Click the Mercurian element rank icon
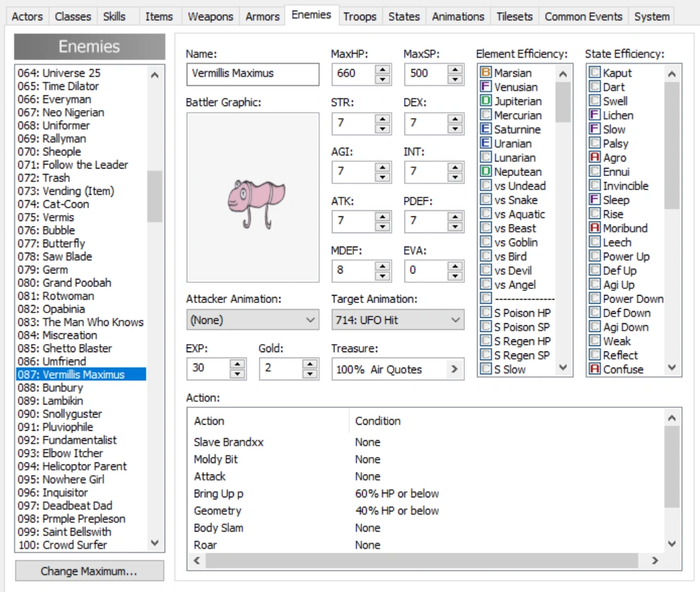 click(x=486, y=115)
